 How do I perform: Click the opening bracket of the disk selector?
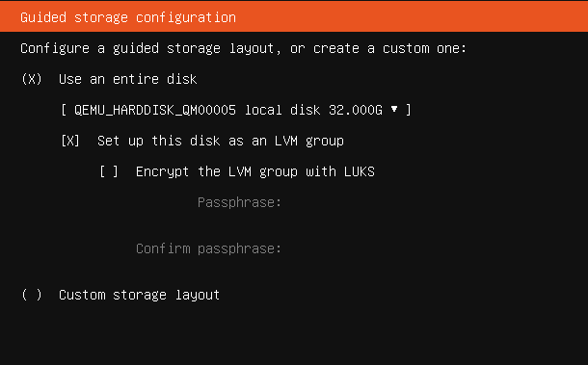64,110
